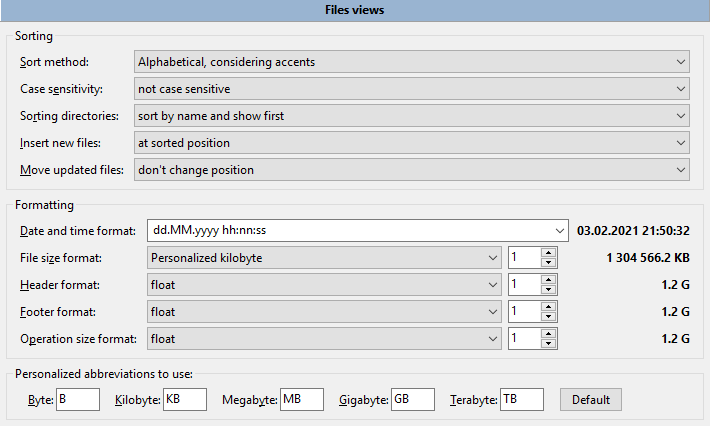Screen dimensions: 710x426
Task: Click the Default abbreviations button
Action: click(590, 400)
